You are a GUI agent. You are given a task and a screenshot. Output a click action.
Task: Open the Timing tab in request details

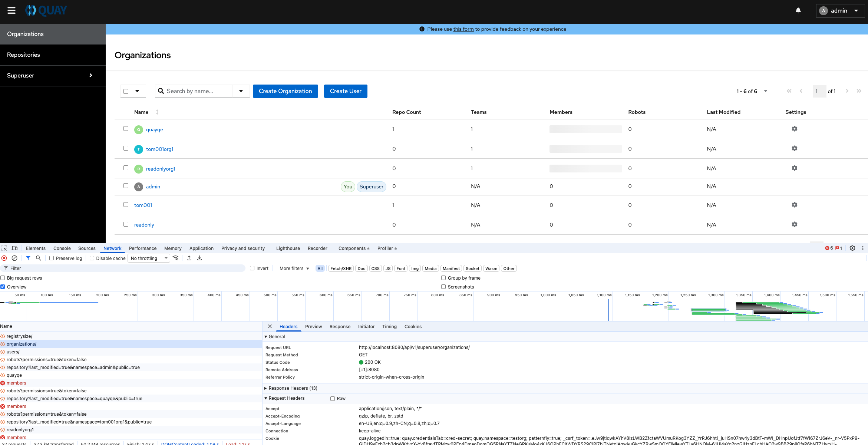tap(389, 326)
